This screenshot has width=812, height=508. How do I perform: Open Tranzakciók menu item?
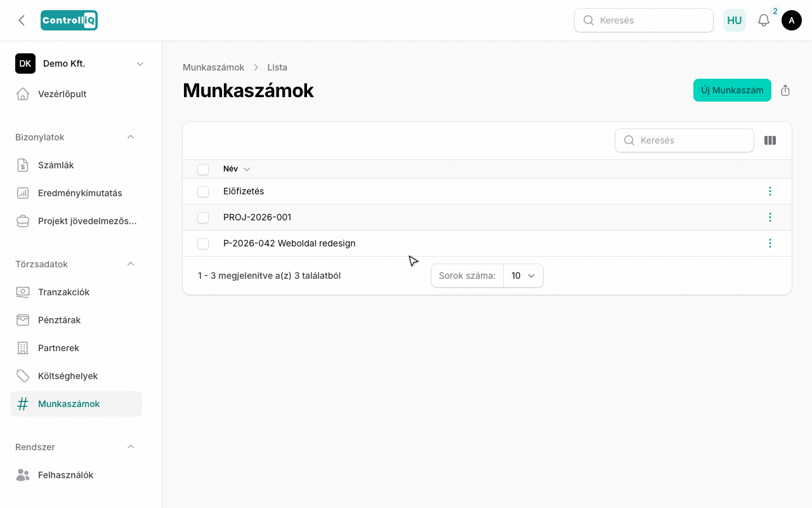(x=76, y=292)
